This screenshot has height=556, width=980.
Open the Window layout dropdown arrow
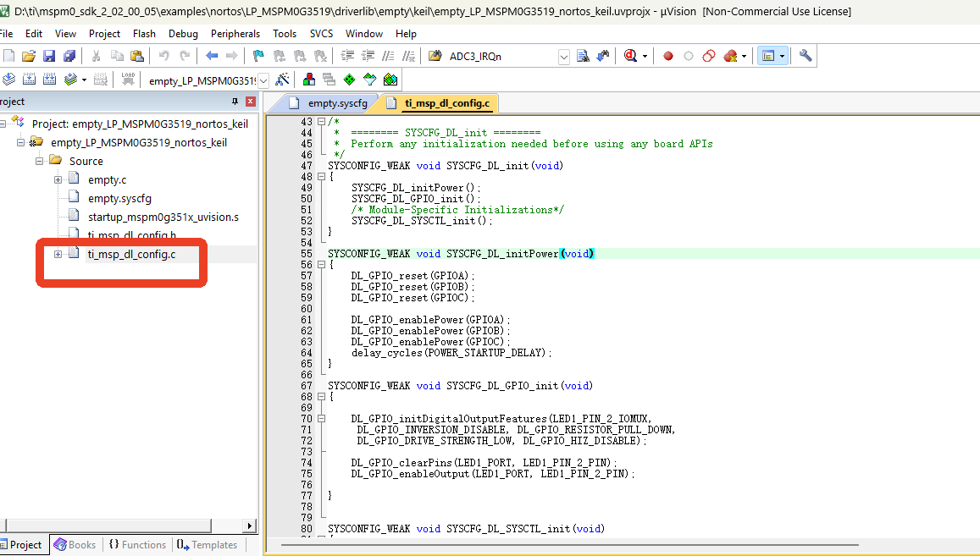click(782, 56)
